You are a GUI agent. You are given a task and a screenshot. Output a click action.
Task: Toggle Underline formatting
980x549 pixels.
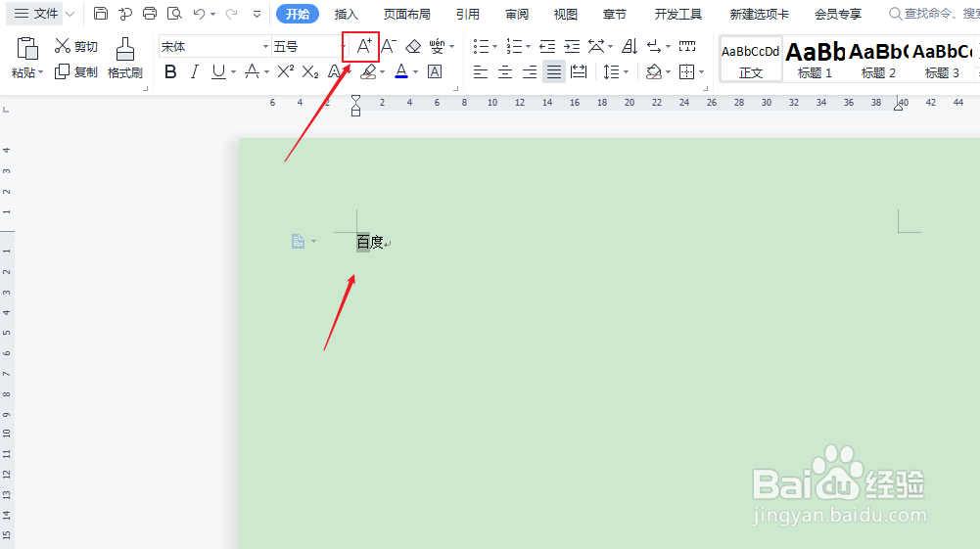coord(218,72)
